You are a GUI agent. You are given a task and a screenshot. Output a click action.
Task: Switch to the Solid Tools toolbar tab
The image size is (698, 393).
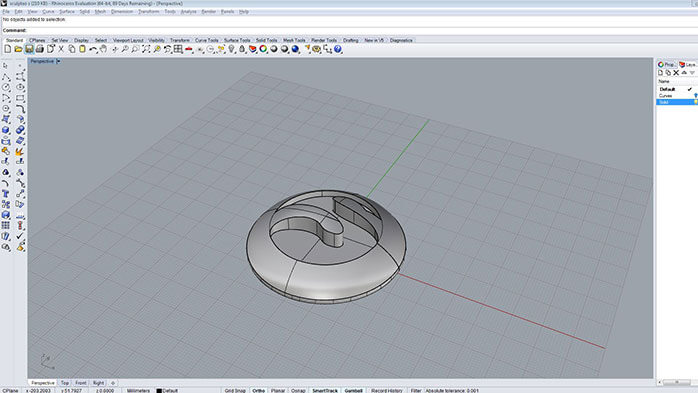click(x=266, y=40)
